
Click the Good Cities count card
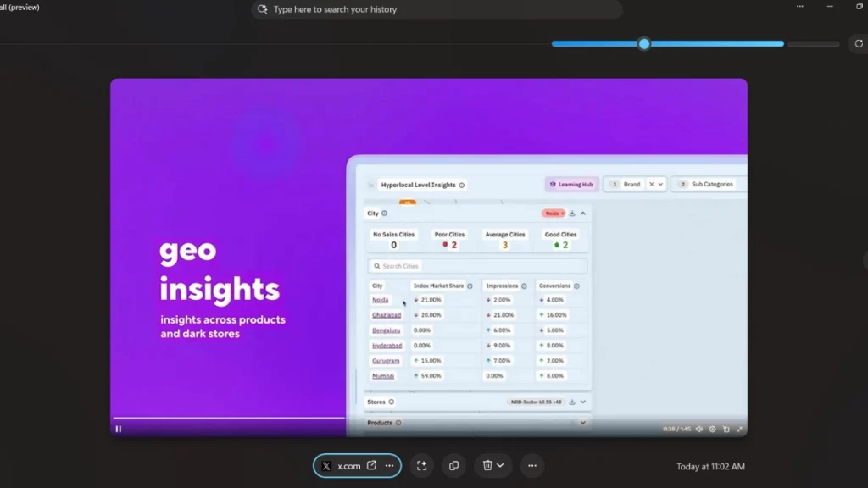pos(561,240)
